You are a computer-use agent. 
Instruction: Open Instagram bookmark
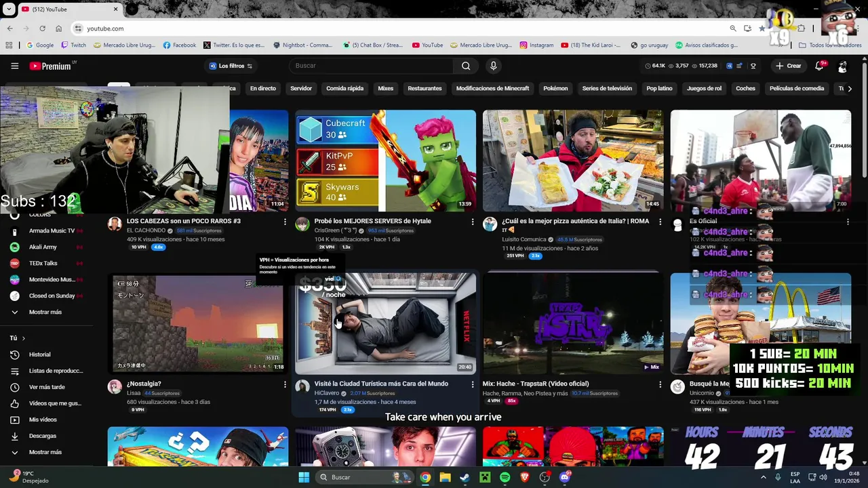click(536, 45)
